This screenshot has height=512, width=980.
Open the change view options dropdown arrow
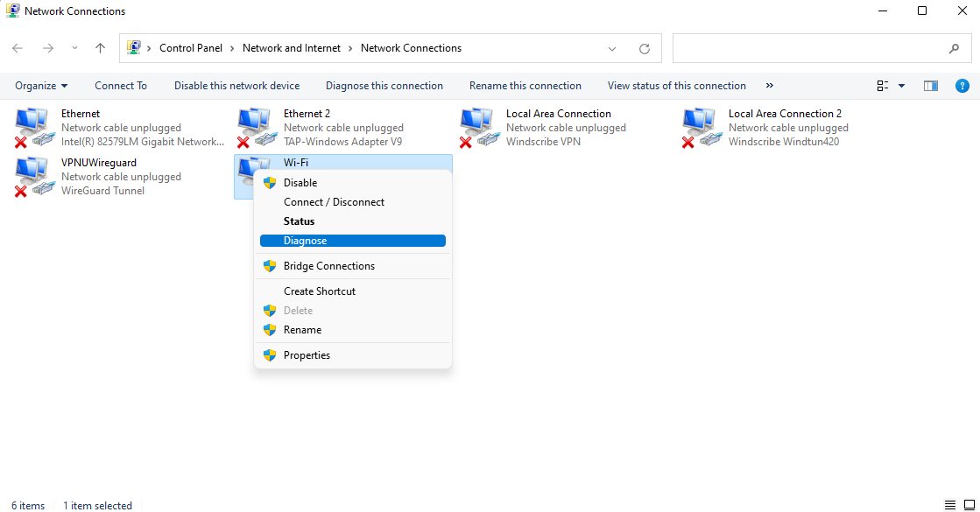tap(902, 86)
